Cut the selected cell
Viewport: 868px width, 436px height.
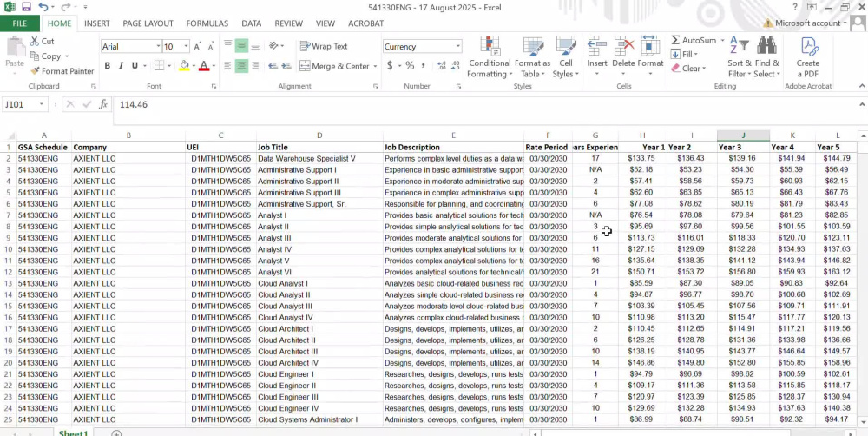42,41
